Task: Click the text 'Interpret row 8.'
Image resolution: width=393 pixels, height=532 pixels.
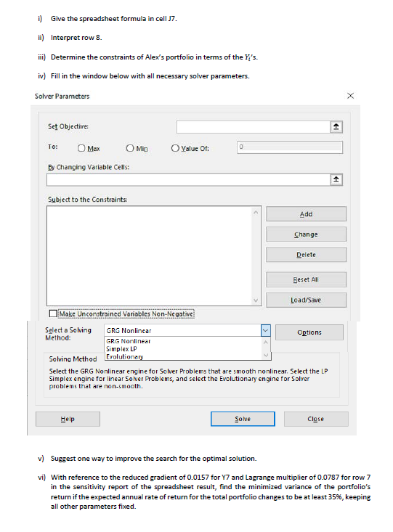Action: 76,38
